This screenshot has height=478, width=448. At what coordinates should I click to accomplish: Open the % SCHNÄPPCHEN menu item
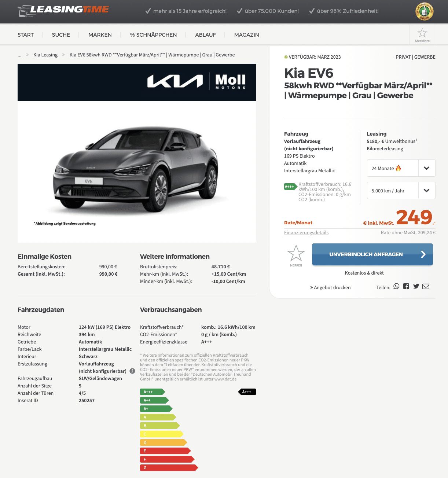click(x=153, y=35)
